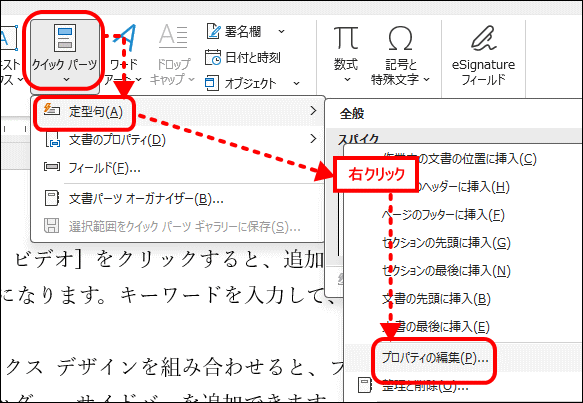583x403 pixels.
Task: Click the 日付と時刻 label text
Action: (253, 58)
